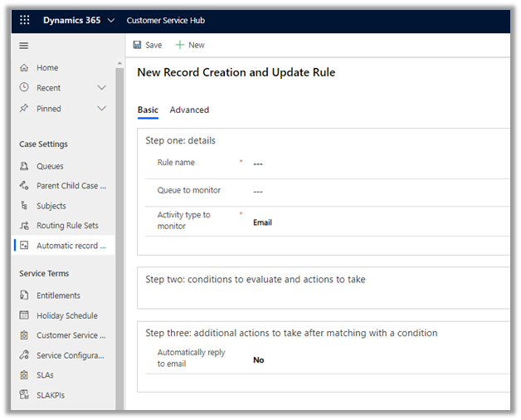This screenshot has width=521, height=420.
Task: Switch to the Advanced tab
Action: click(x=189, y=110)
